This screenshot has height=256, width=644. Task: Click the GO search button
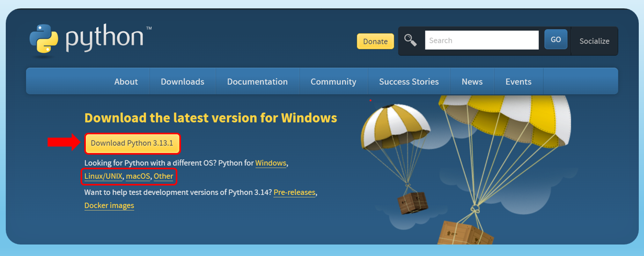556,40
